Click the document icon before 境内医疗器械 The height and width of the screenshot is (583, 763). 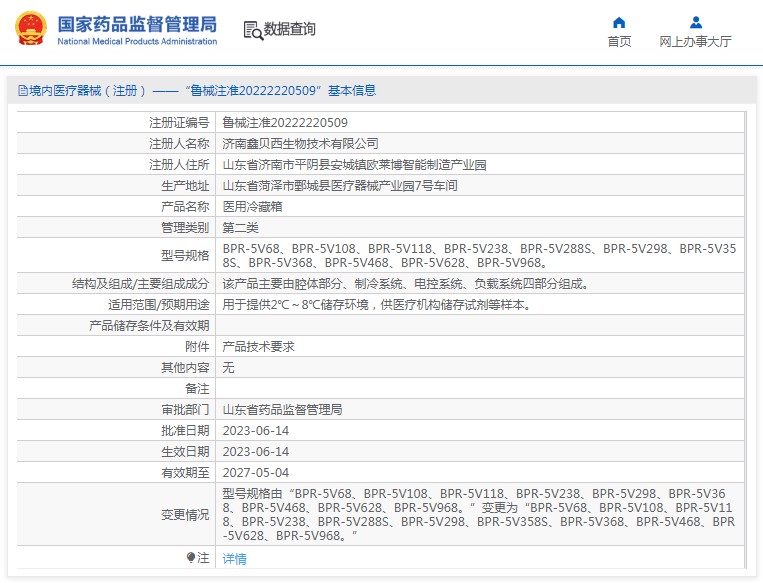22,91
